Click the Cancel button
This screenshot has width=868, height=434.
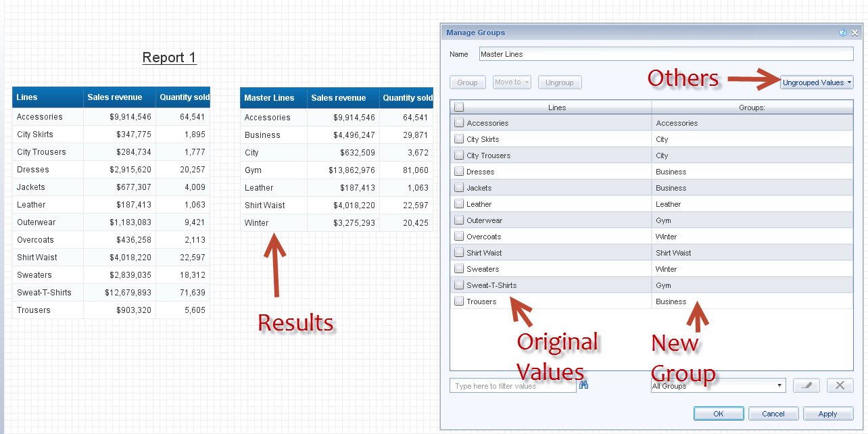click(x=773, y=414)
